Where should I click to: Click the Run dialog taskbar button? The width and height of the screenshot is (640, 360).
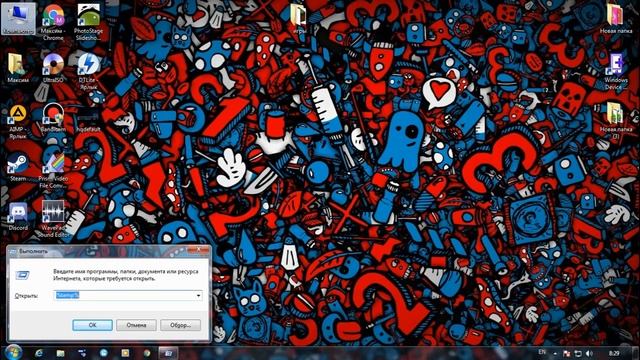point(168,353)
